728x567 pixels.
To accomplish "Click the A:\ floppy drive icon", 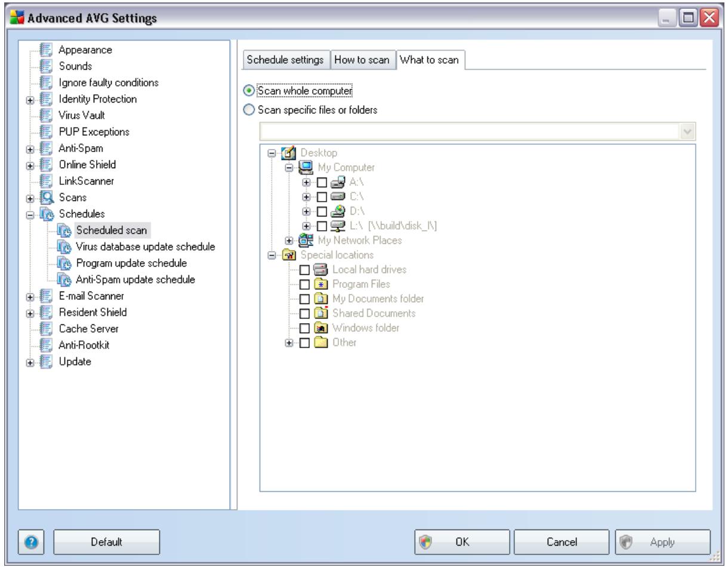I will 337,182.
